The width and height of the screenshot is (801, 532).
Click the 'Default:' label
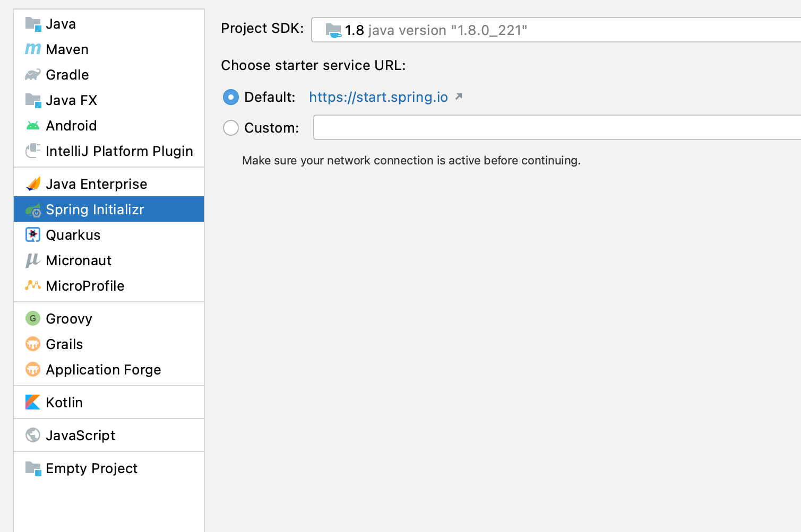click(x=270, y=97)
